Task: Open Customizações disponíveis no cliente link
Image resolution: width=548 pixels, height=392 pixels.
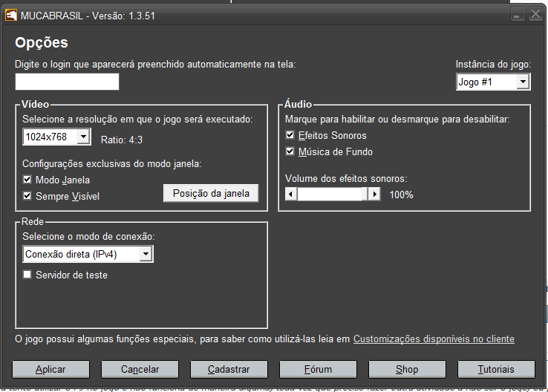Action: 434,339
